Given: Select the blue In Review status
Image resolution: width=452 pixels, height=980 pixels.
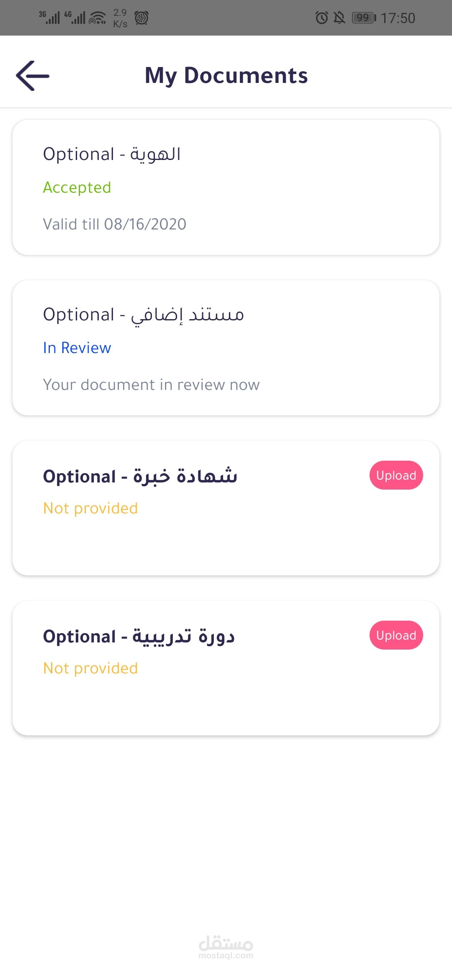Looking at the screenshot, I should (x=77, y=348).
